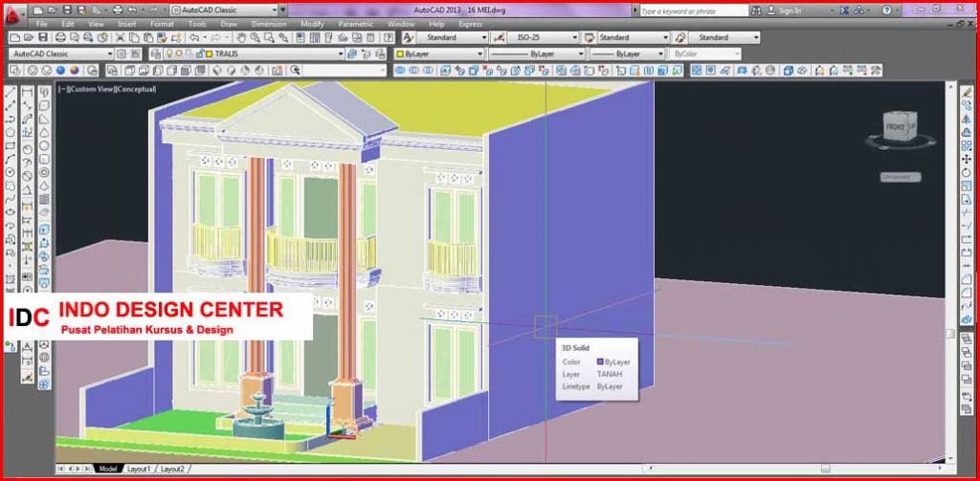Image resolution: width=980 pixels, height=481 pixels.
Task: Open the Draw menu
Action: [229, 24]
